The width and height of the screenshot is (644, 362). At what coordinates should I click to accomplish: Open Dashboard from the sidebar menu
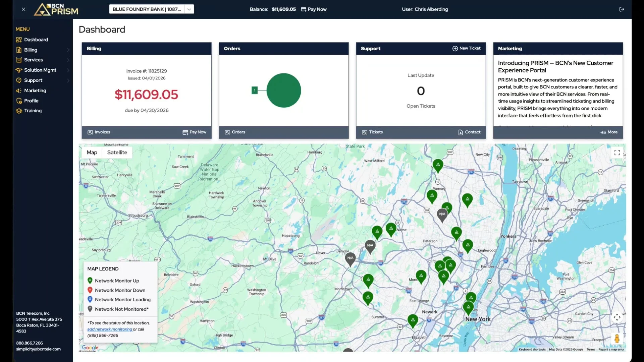36,40
